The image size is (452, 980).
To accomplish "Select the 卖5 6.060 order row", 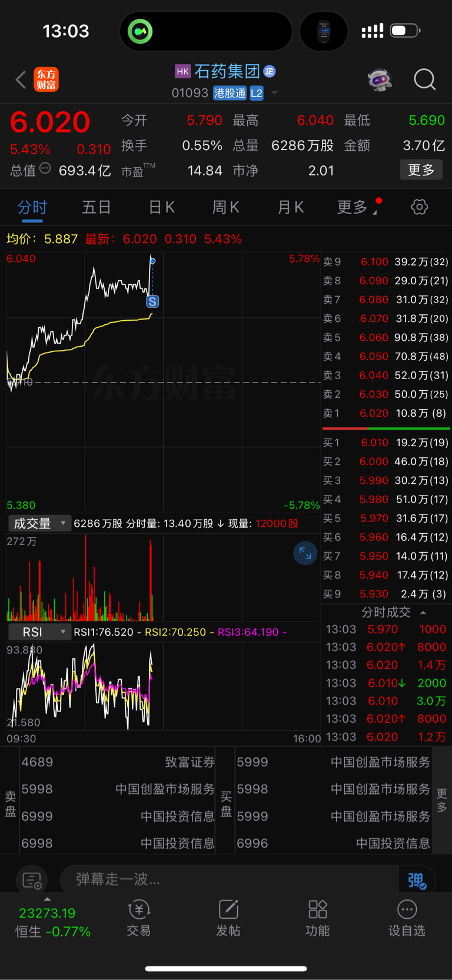I will (x=386, y=337).
